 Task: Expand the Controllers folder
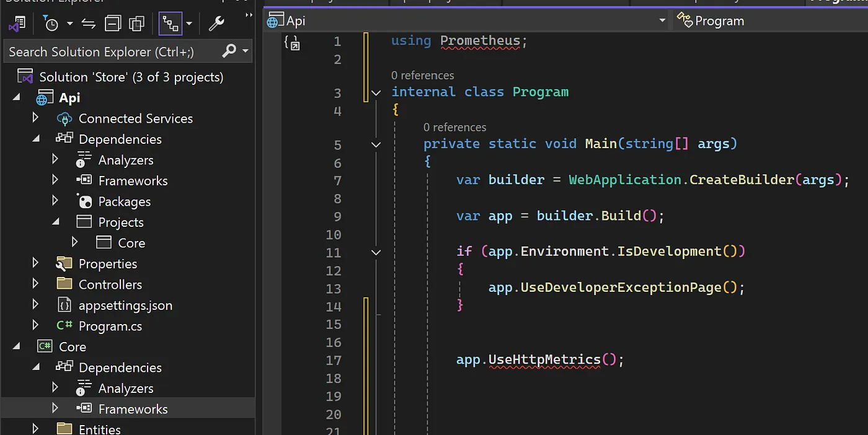pos(35,284)
